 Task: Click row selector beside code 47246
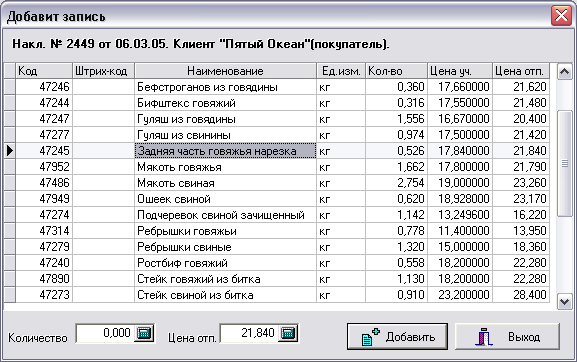[x=10, y=87]
